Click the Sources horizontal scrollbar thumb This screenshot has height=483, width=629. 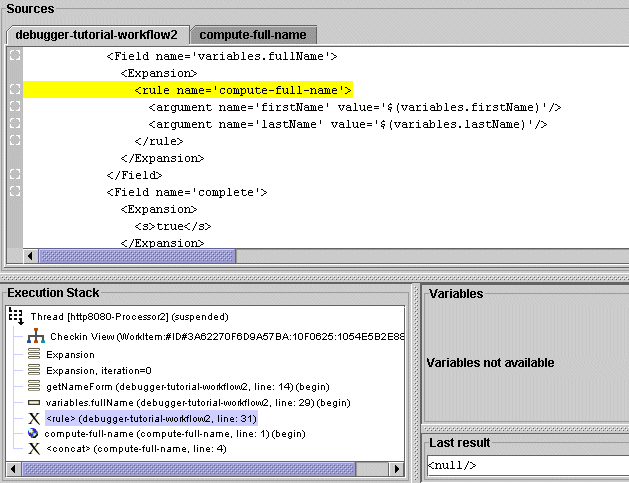pos(137,256)
